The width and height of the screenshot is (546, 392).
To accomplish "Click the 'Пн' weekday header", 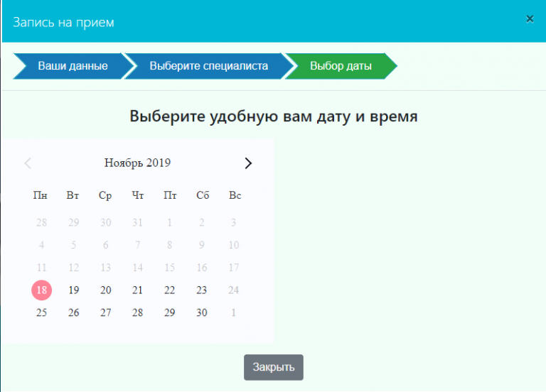I will point(41,195).
